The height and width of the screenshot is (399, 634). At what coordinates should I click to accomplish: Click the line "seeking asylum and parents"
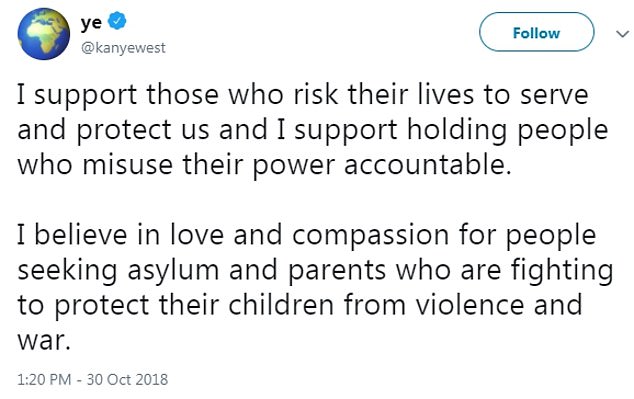pyautogui.click(x=315, y=271)
